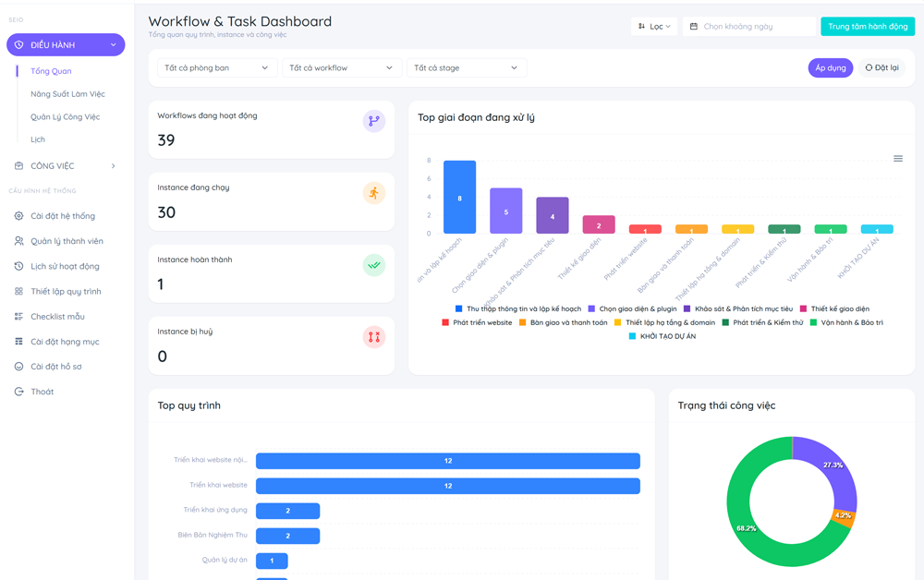Click the Trung tâm hành động button
Viewport: 924px width, 580px height.
pyautogui.click(x=868, y=27)
